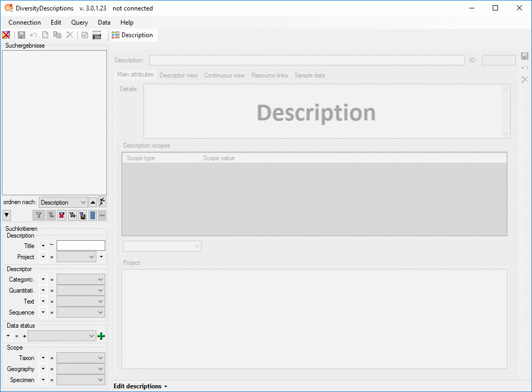532x392 pixels.
Task: Switch to the Descriptor view tab
Action: point(179,75)
